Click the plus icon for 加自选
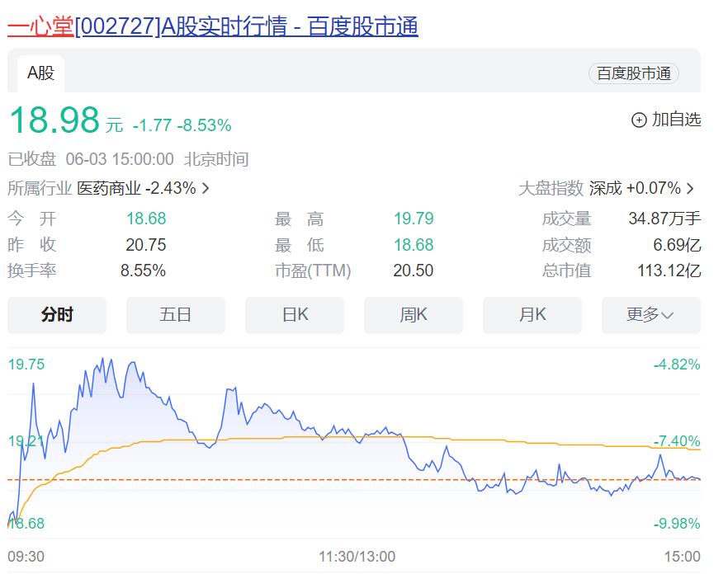This screenshot has height=574, width=728. 639,120
